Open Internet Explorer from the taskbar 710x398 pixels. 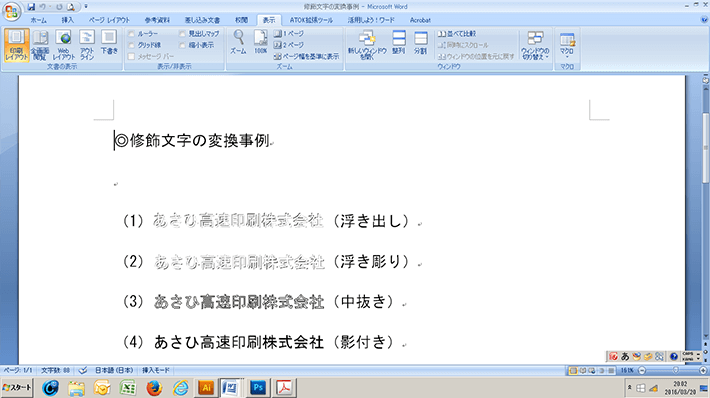point(180,388)
